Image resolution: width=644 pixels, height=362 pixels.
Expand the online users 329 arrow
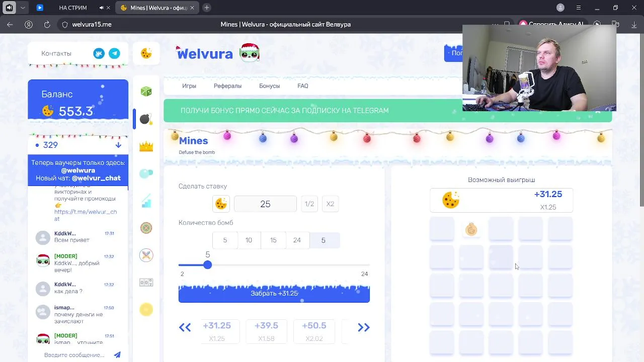coord(118,145)
